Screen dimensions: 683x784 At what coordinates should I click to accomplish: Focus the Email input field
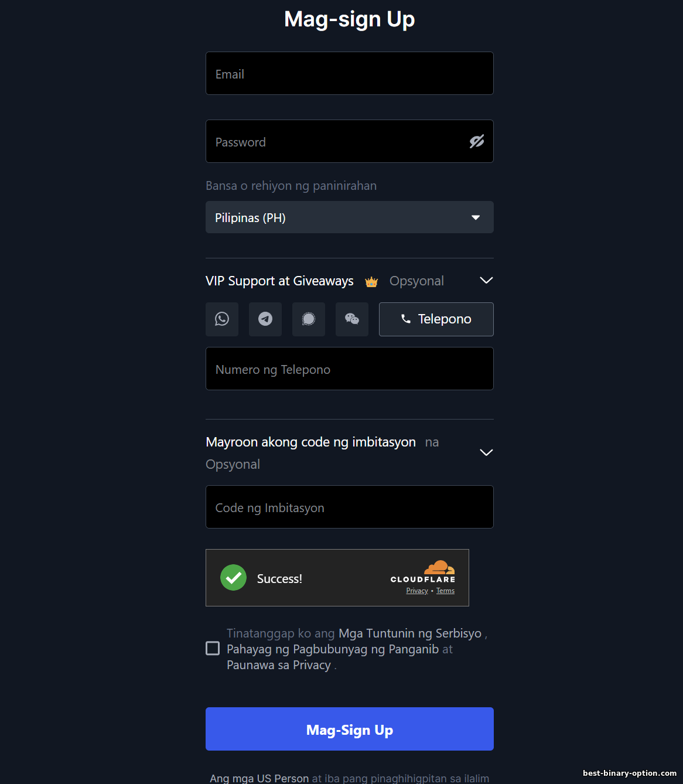[350, 73]
